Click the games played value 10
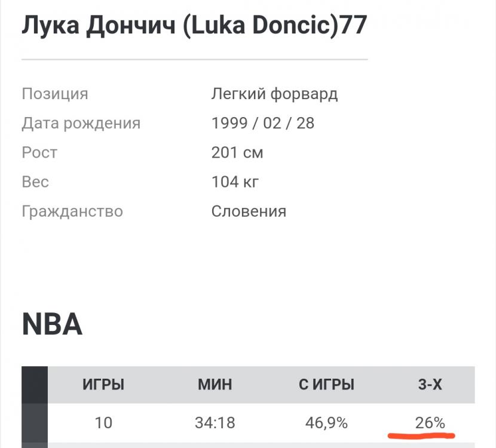The image size is (496, 448). 103,423
